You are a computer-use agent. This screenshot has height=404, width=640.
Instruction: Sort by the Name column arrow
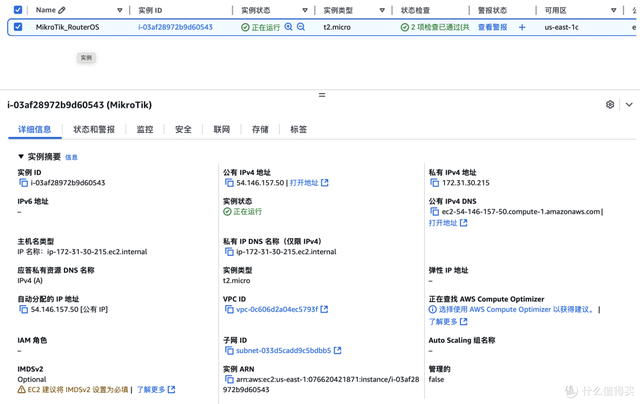pyautogui.click(x=120, y=10)
